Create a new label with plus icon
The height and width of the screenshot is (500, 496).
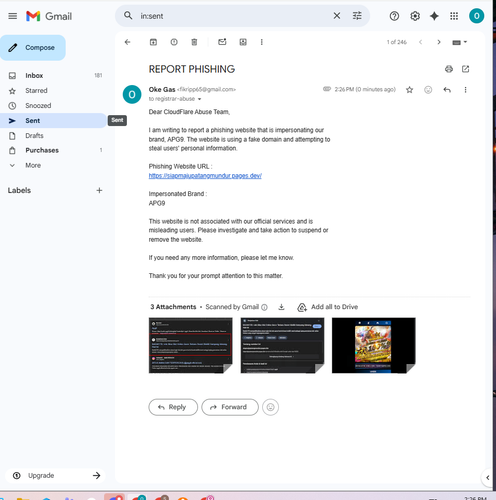point(99,190)
